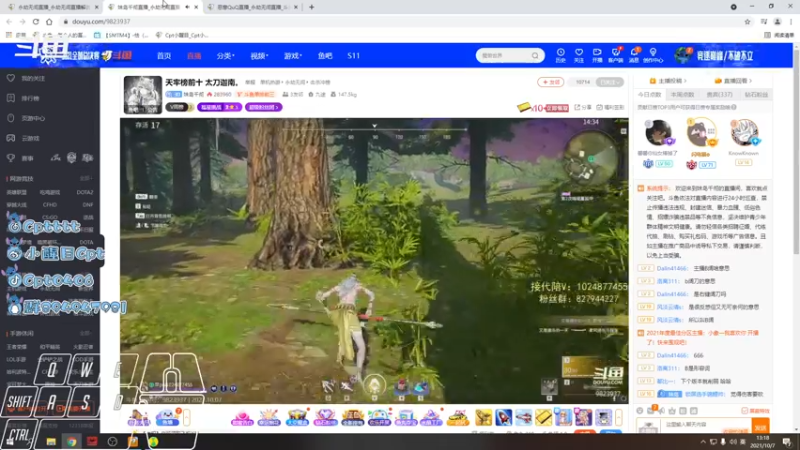
Task: Open the 游戏 games dropdown in nav
Action: click(292, 56)
